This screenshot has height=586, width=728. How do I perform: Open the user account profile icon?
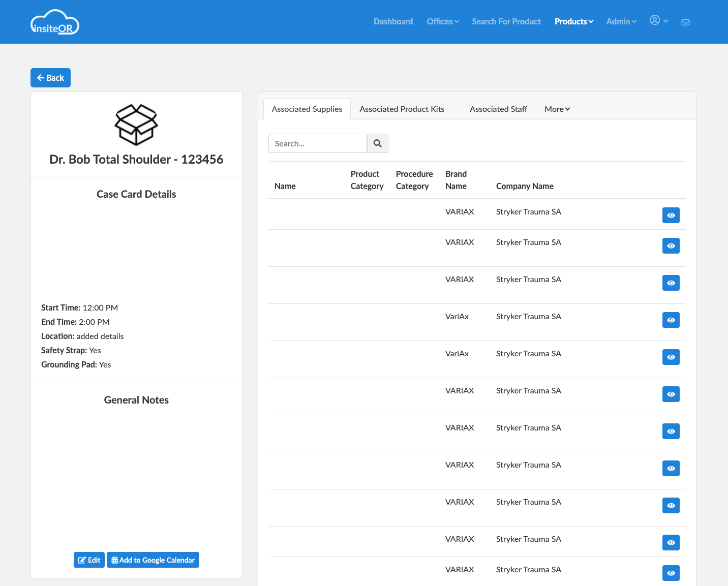[655, 20]
